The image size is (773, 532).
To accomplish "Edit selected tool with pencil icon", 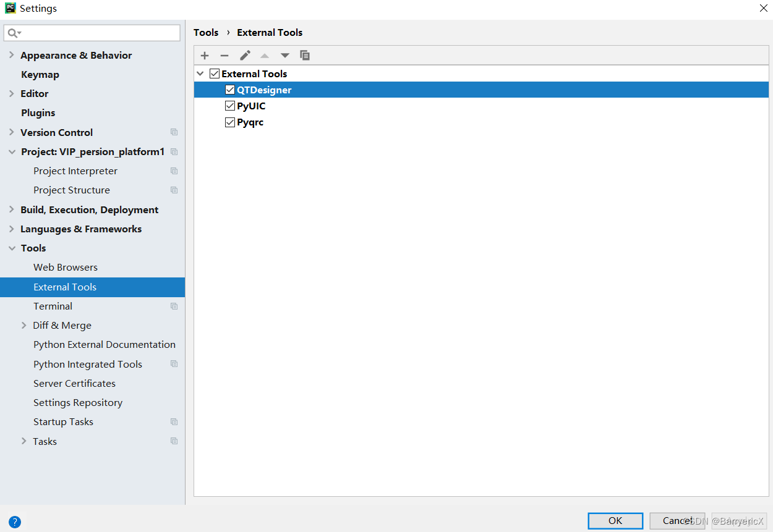I will coord(245,55).
